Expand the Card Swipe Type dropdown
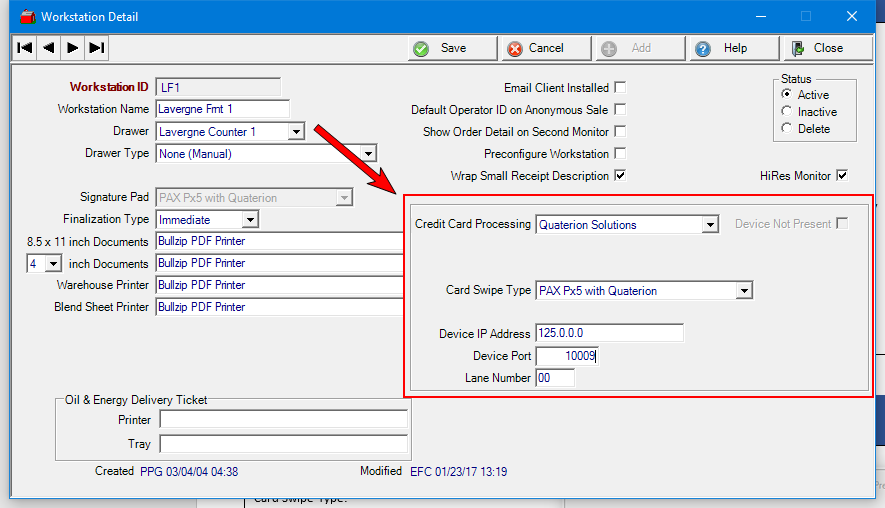 coord(743,291)
